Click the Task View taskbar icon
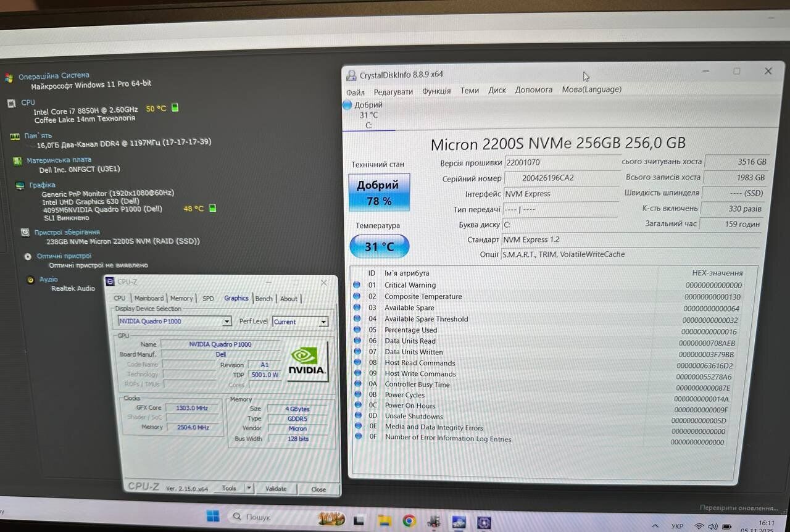This screenshot has height=532, width=790. coord(359,519)
